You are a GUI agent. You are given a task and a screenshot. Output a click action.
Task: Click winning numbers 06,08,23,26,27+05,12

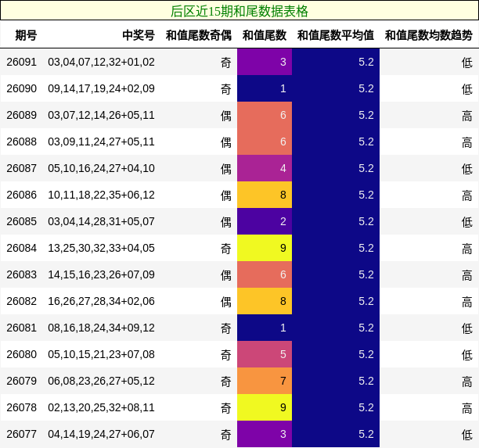click(x=101, y=381)
